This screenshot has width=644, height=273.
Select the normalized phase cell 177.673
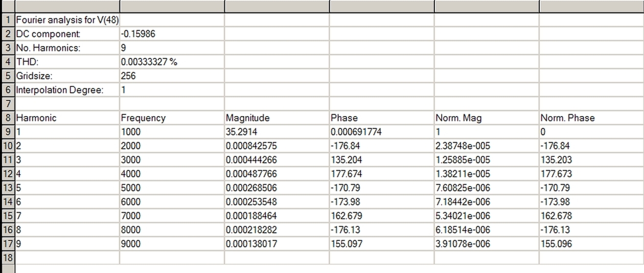coord(592,174)
